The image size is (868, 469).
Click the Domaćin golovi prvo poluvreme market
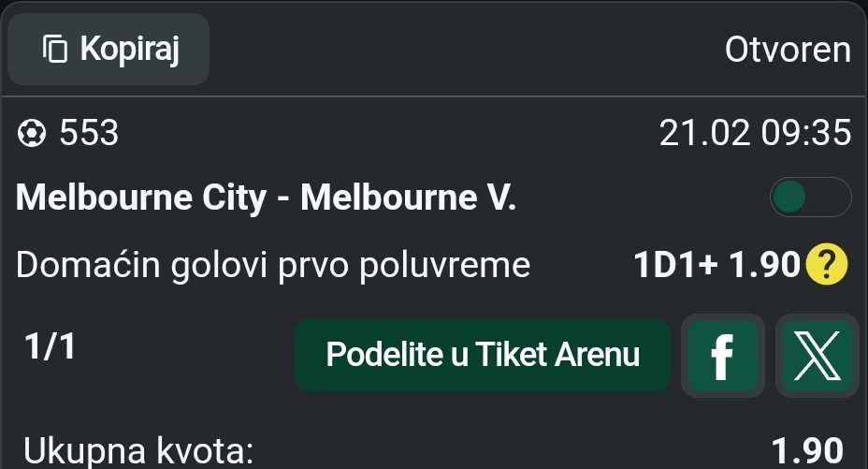[x=273, y=267]
